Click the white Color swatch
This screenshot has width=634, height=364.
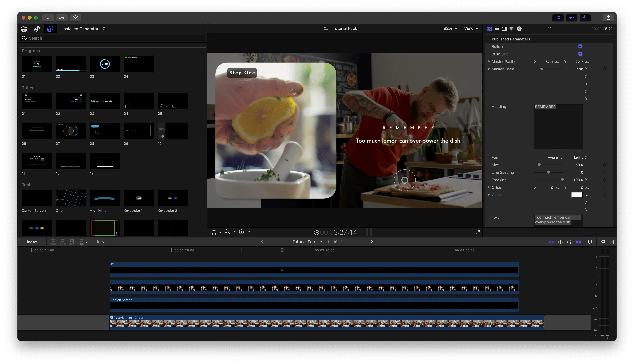pyautogui.click(x=577, y=195)
